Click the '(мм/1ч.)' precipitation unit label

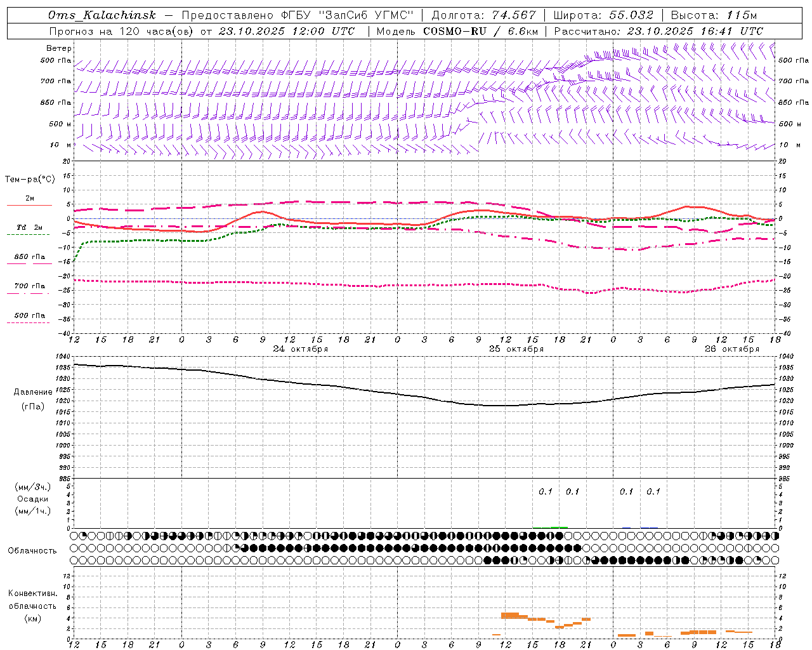33,511
